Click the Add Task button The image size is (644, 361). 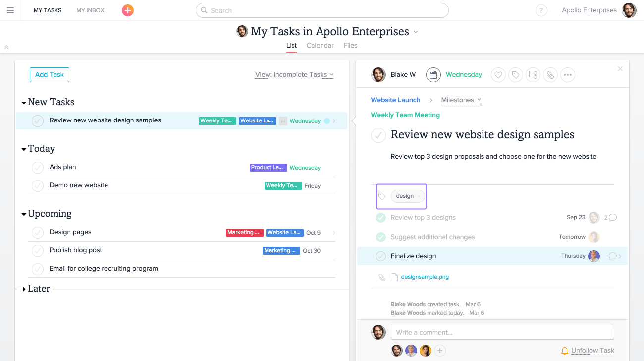tap(50, 75)
